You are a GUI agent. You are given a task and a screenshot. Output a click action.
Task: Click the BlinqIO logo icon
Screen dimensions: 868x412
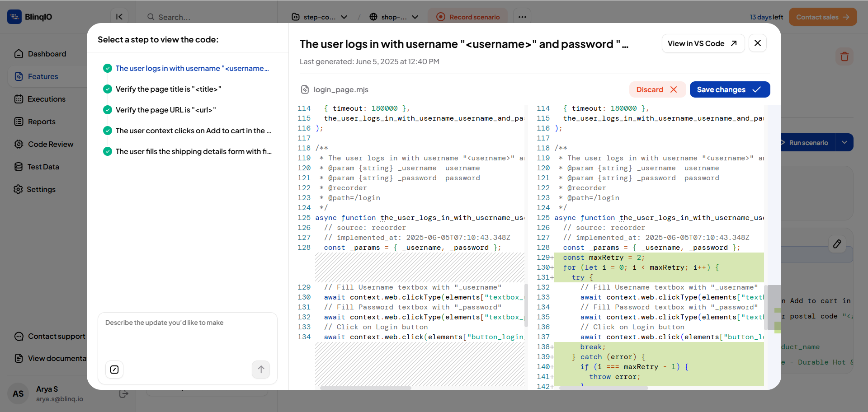(x=14, y=17)
